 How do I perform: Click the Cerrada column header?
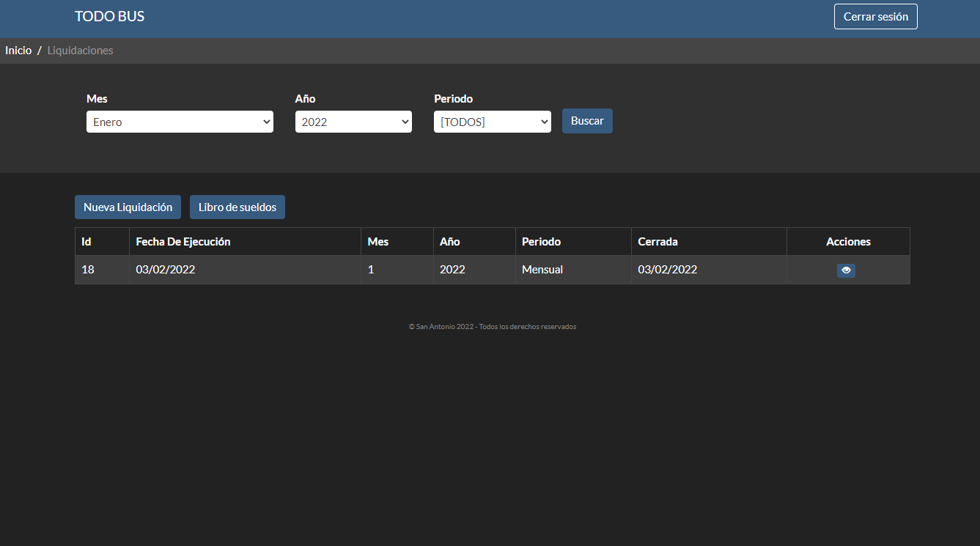coord(657,242)
